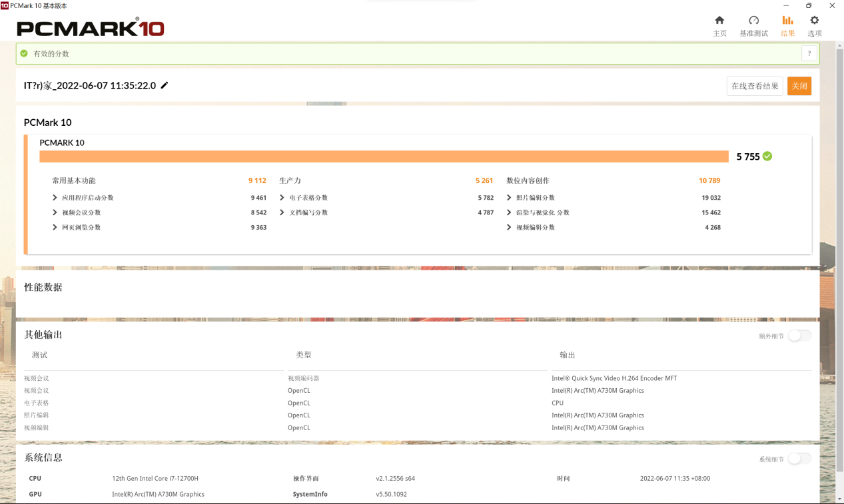
Task: Expand the spreadsheet score (电子表格分数) row
Action: pyautogui.click(x=282, y=198)
